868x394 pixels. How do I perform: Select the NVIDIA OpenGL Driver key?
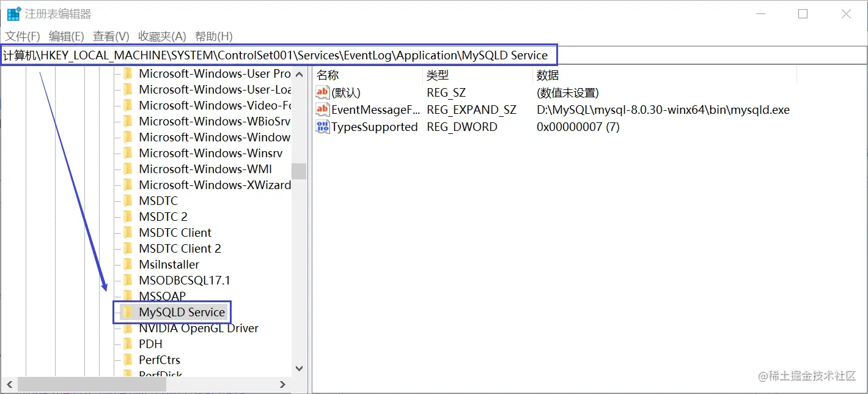(x=199, y=328)
